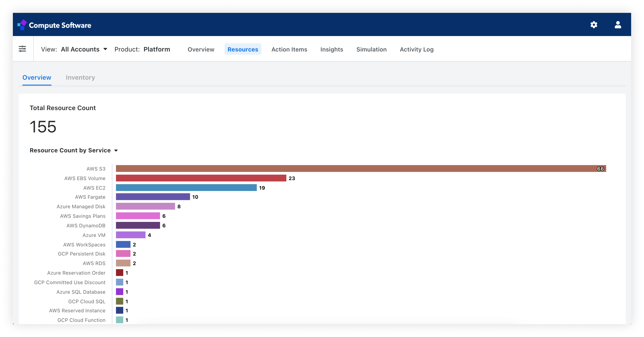Click the 'Platform' product label
644x337 pixels.
[x=157, y=49]
